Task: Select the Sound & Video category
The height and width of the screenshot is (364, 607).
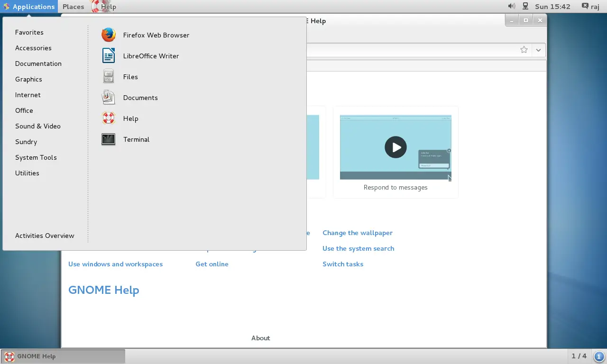Action: point(38,126)
